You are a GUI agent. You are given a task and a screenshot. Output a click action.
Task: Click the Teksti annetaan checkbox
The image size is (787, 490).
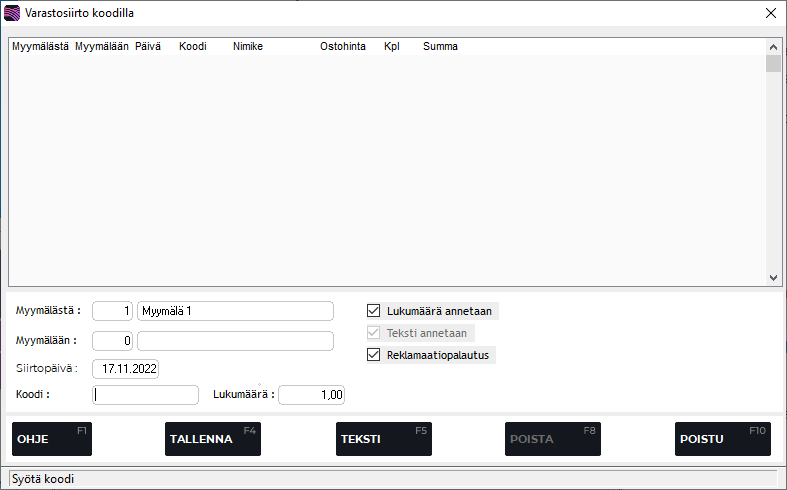click(x=374, y=333)
